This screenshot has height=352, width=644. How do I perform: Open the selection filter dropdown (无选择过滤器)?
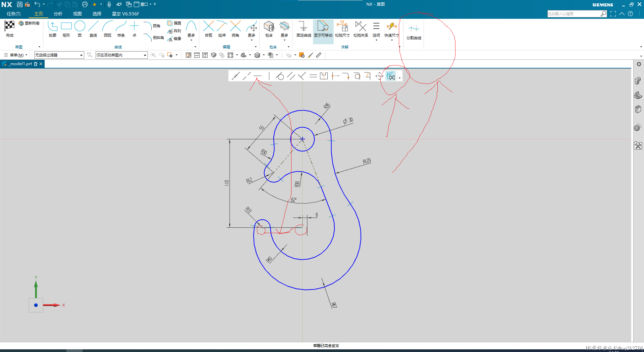pyautogui.click(x=59, y=55)
